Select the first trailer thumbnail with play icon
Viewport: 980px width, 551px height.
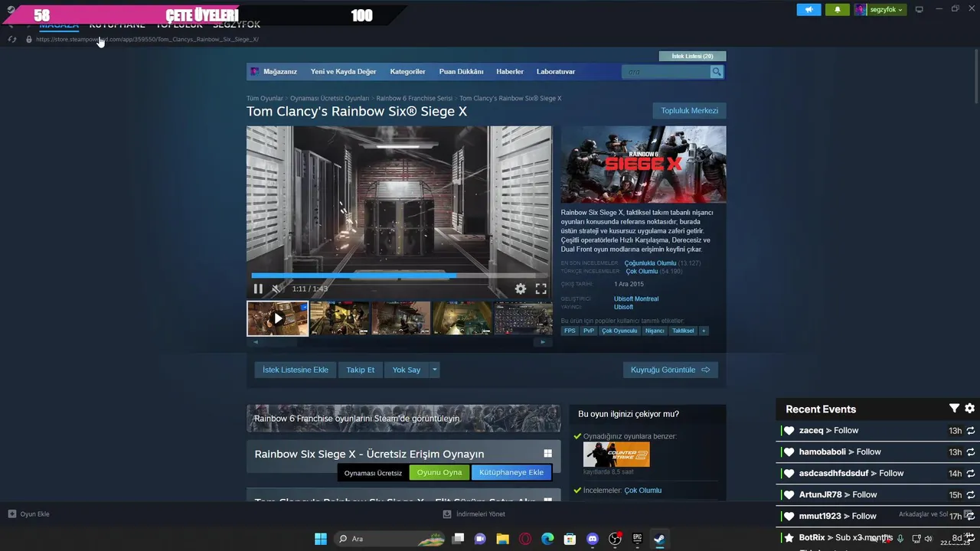(x=277, y=318)
